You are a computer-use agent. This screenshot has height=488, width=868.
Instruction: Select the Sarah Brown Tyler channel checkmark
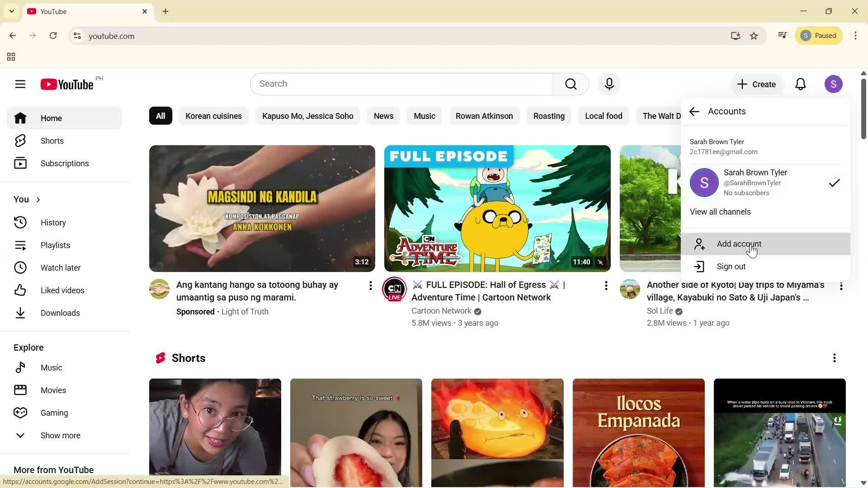(x=834, y=183)
